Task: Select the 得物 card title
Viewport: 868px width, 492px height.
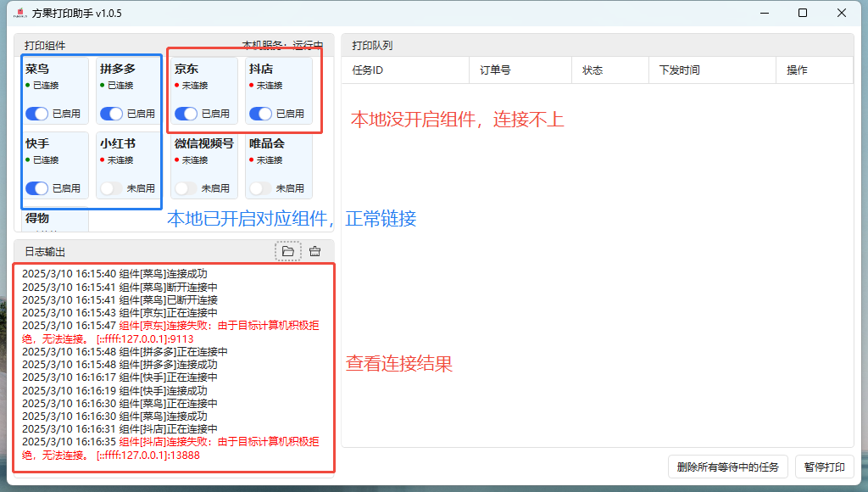Action: coord(37,218)
